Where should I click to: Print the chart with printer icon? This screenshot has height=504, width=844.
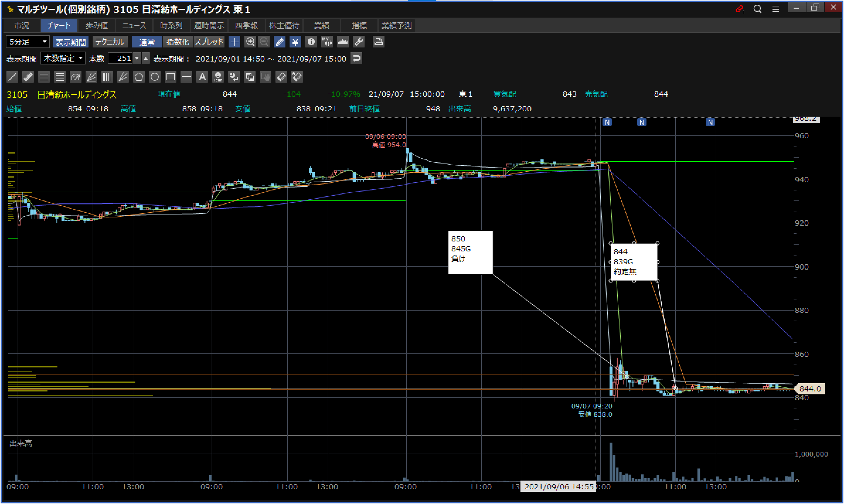coord(378,42)
